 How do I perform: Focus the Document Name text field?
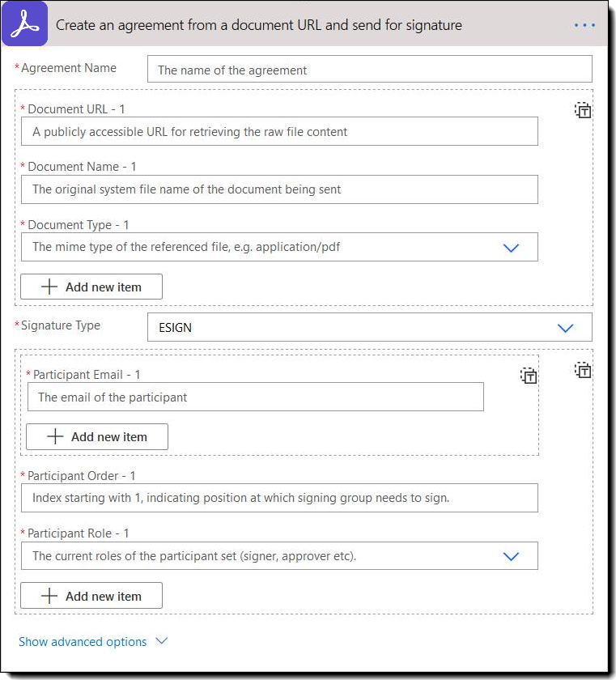279,189
